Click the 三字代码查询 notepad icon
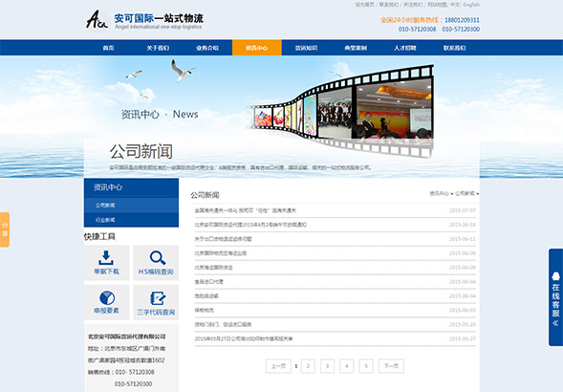Image resolution: width=563 pixels, height=392 pixels. [x=158, y=298]
